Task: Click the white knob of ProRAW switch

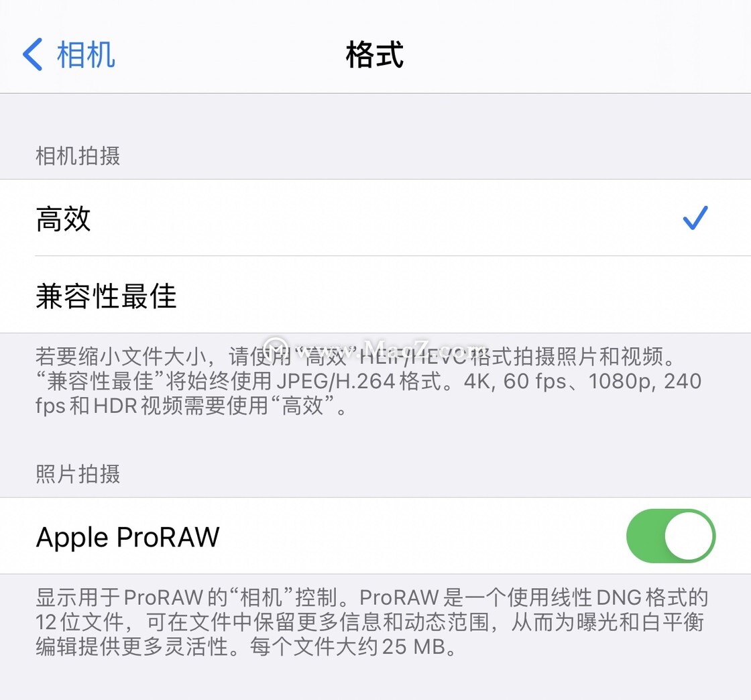Action: coord(689,536)
